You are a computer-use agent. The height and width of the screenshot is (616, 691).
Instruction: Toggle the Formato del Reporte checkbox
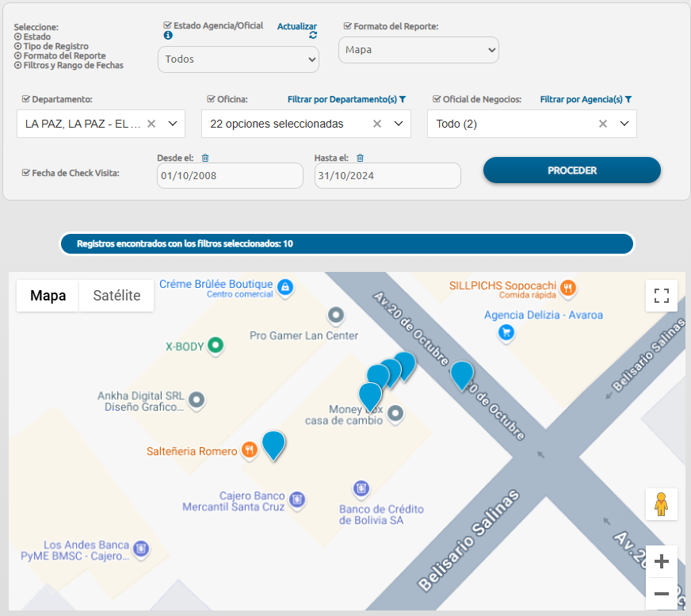(348, 26)
